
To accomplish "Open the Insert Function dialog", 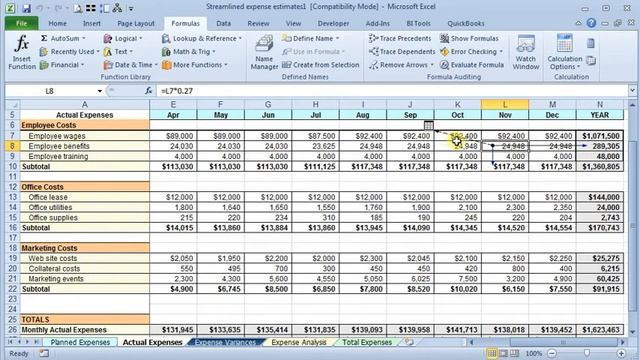I will point(22,52).
